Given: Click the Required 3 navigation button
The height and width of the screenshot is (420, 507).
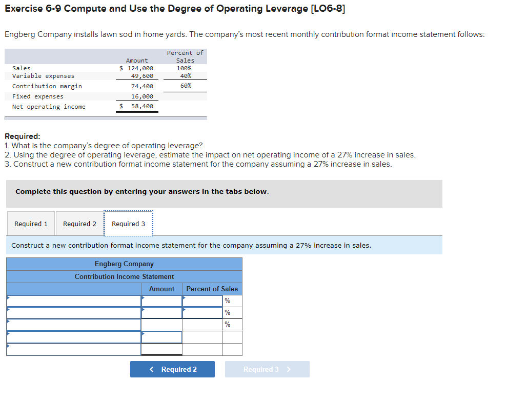Looking at the screenshot, I should pyautogui.click(x=267, y=369).
